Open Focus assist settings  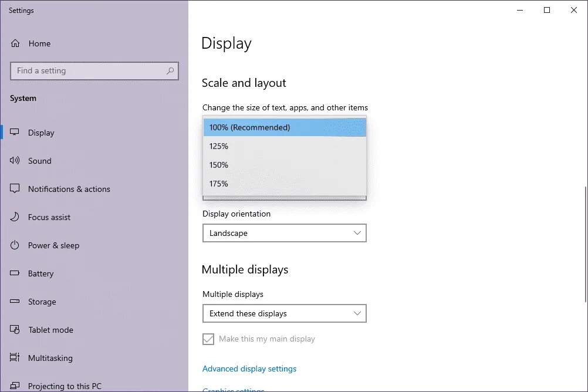click(x=49, y=217)
